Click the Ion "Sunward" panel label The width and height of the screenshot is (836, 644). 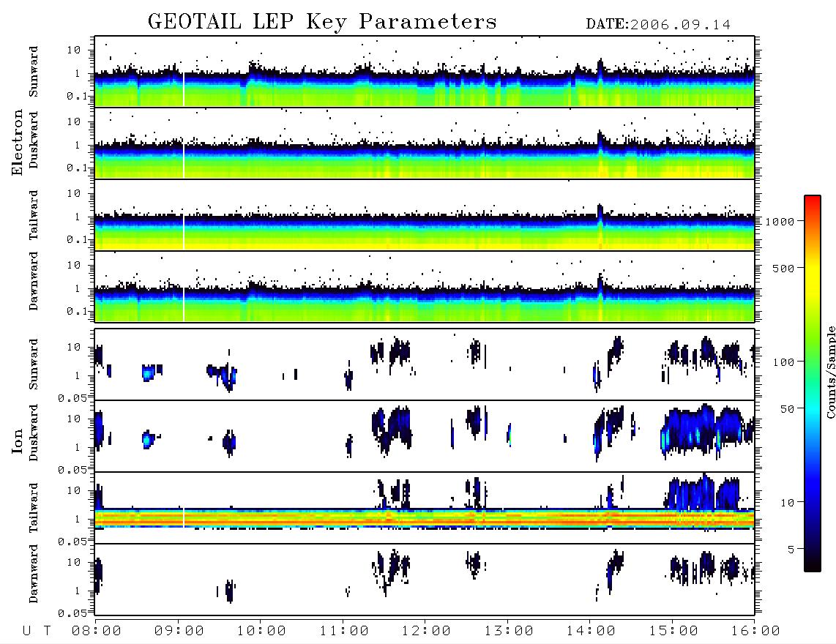[x=34, y=364]
